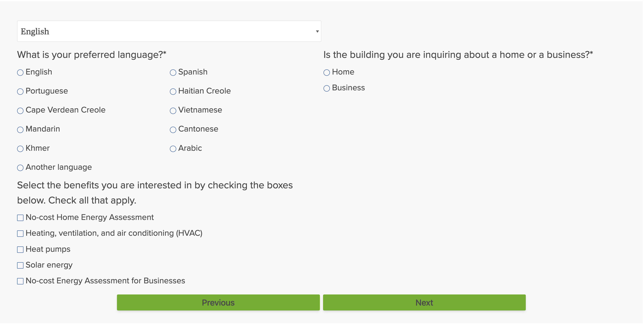Select Portuguese language option
Screen dimensions: 644x325
pos(20,92)
